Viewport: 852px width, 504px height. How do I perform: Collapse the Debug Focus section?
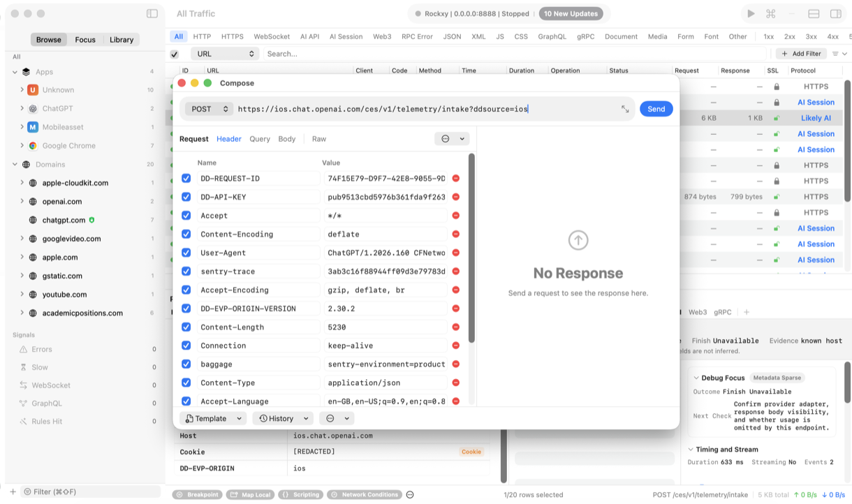696,378
